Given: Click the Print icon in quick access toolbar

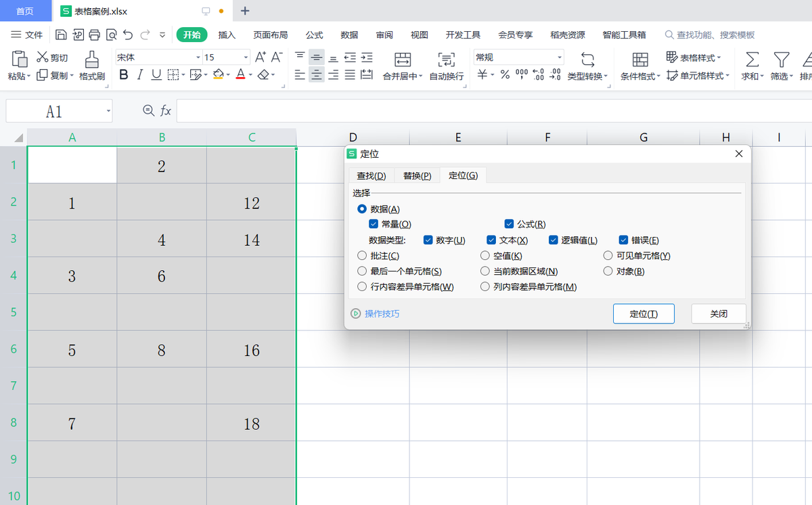Looking at the screenshot, I should 95,35.
